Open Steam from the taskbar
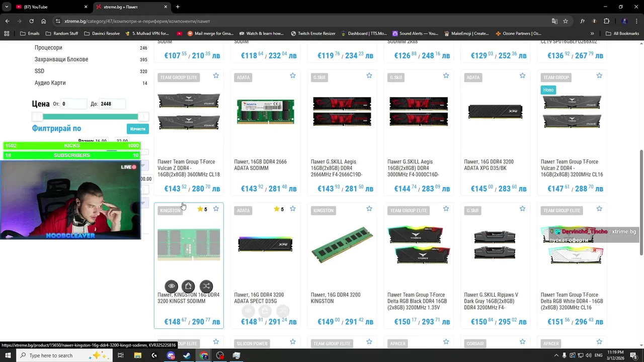The image size is (644, 362). (x=187, y=355)
